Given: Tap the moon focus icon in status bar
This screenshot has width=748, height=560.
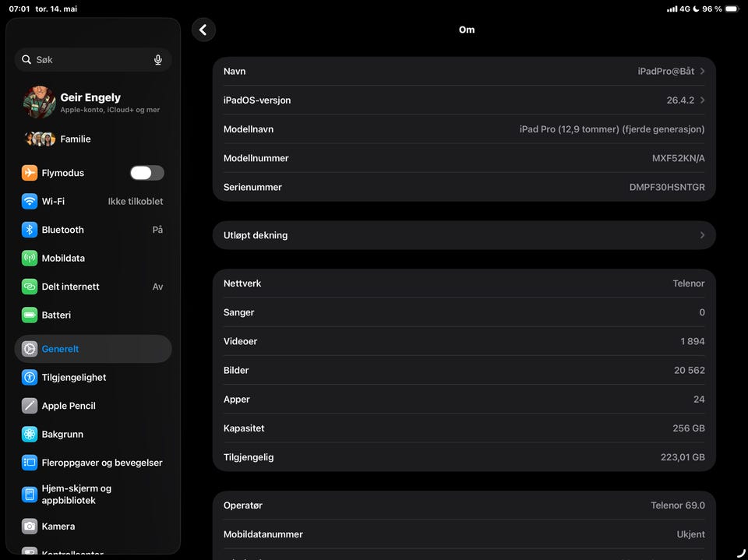Looking at the screenshot, I should tap(696, 9).
